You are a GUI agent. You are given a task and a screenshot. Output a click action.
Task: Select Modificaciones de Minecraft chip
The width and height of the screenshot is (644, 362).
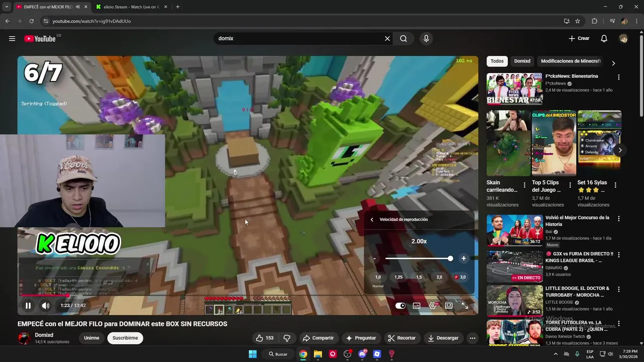pos(571,61)
